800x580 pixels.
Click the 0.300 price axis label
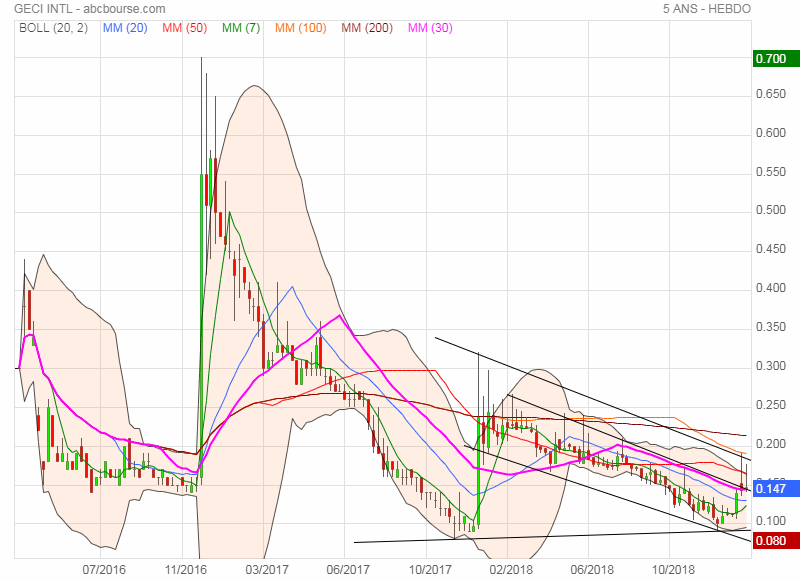(771, 366)
